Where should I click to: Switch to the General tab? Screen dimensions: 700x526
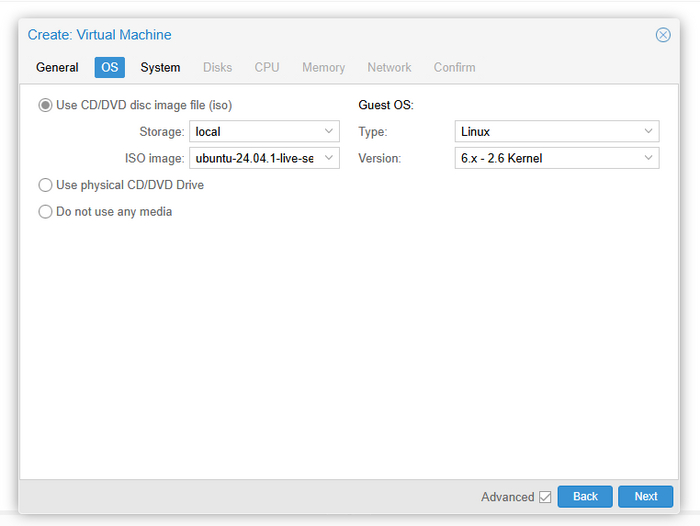(x=57, y=68)
